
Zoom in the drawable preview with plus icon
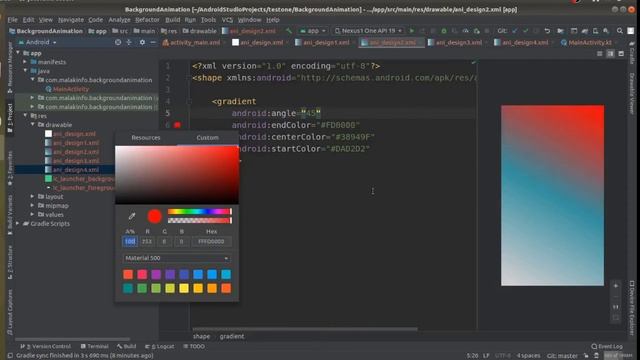point(616,286)
